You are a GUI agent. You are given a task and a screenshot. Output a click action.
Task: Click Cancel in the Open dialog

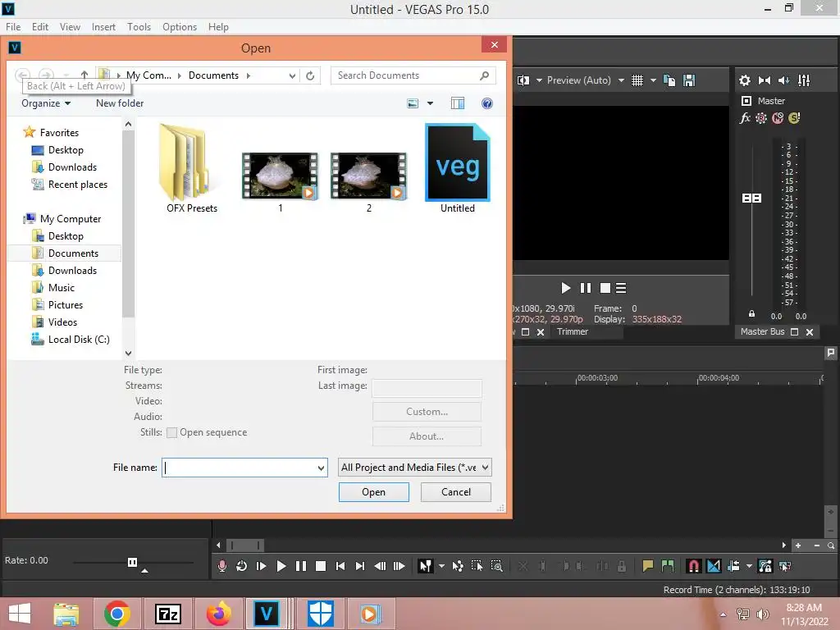[x=456, y=492]
